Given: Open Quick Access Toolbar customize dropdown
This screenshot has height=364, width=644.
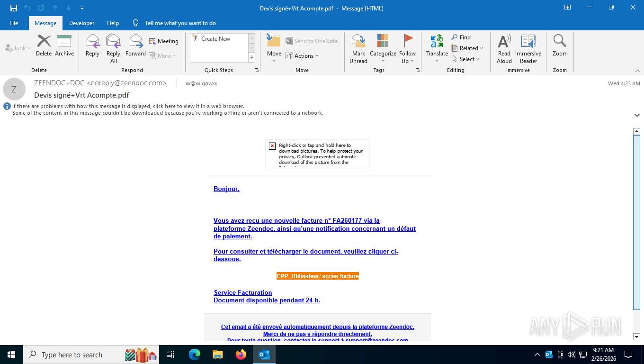Looking at the screenshot, I should pos(82,8).
